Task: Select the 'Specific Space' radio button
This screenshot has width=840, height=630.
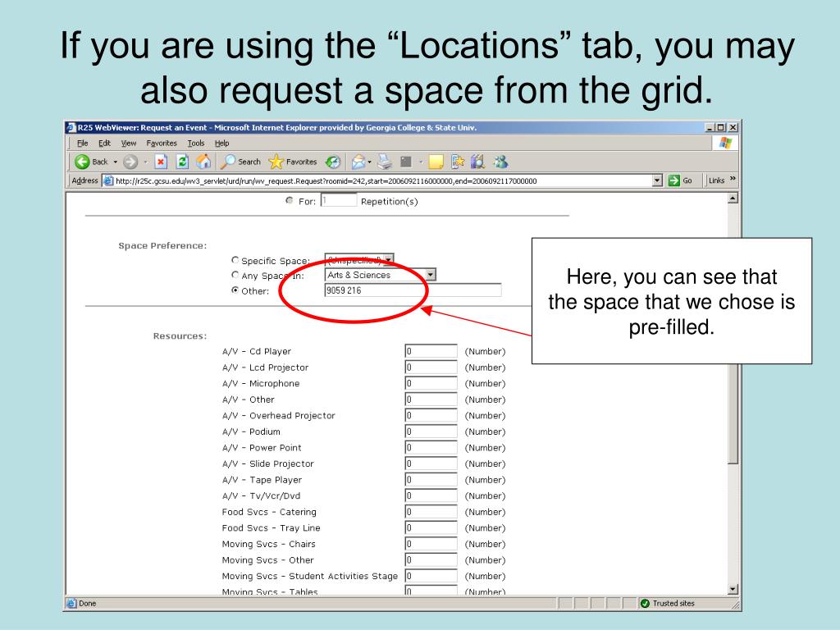Action: tap(235, 260)
